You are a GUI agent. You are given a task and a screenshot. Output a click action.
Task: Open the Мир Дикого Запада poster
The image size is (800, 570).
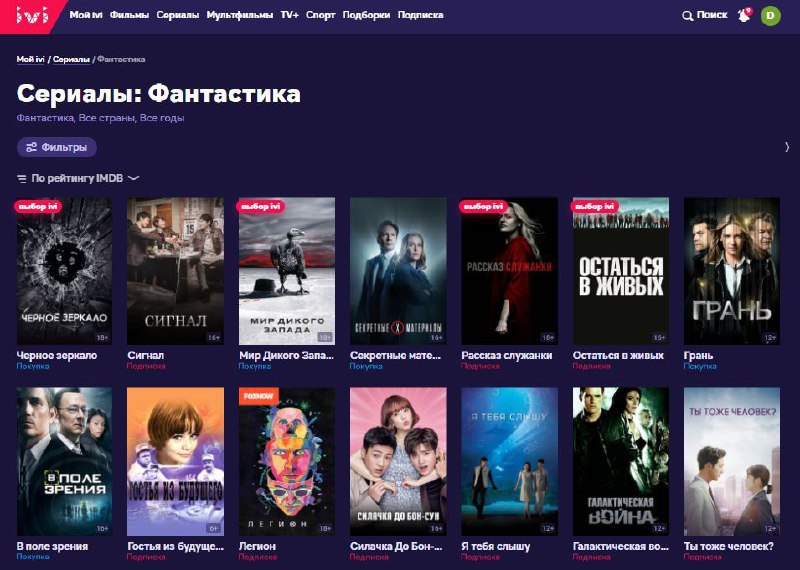tap(287, 271)
